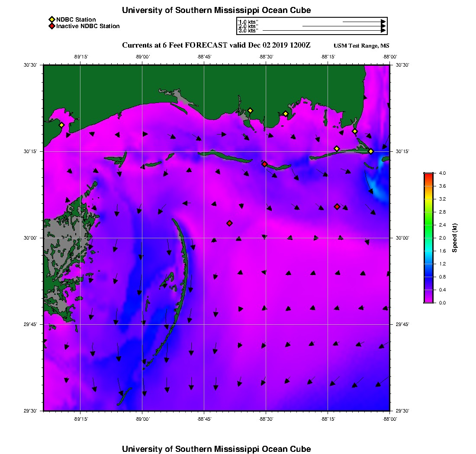The width and height of the screenshot is (476, 454).
Task: Select the red inactive marker on the barrier island
Action: pyautogui.click(x=265, y=164)
